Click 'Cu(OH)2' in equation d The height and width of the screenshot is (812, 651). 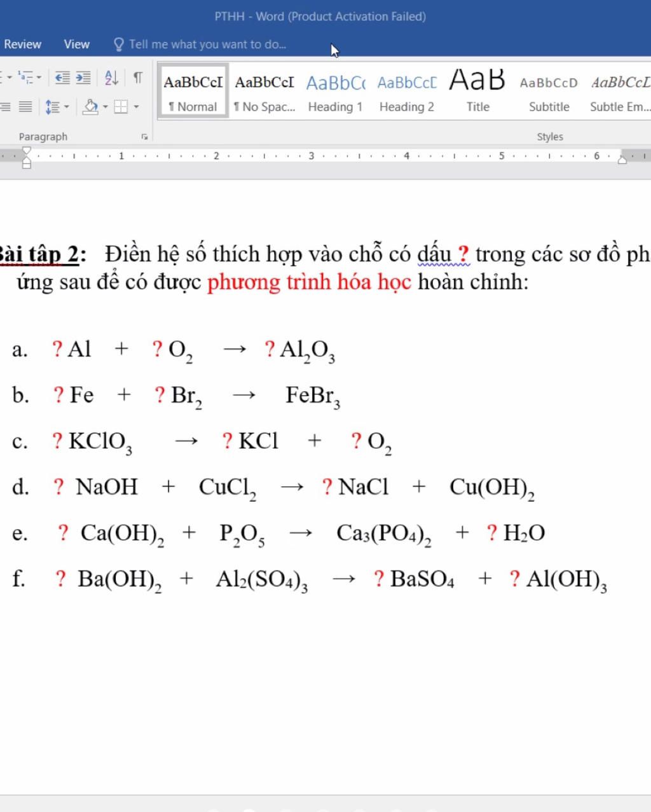tap(492, 488)
